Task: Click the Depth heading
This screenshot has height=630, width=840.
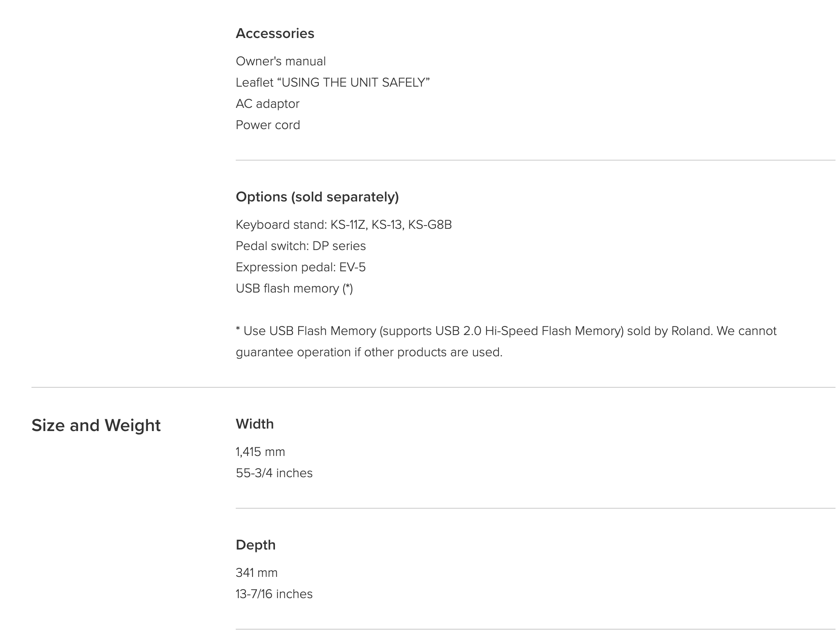Action: [x=256, y=545]
